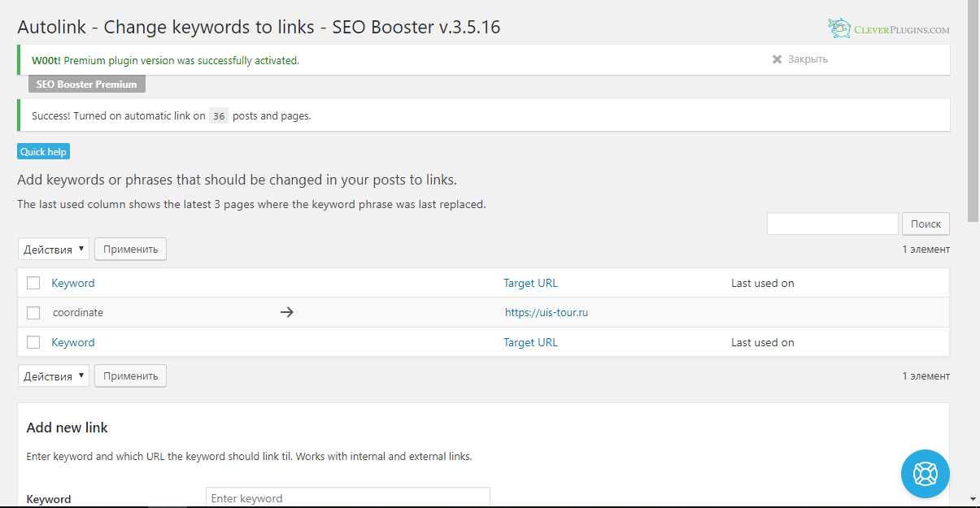This screenshot has width=980, height=508.
Task: Click the 36 posts count badge
Action: pos(219,115)
